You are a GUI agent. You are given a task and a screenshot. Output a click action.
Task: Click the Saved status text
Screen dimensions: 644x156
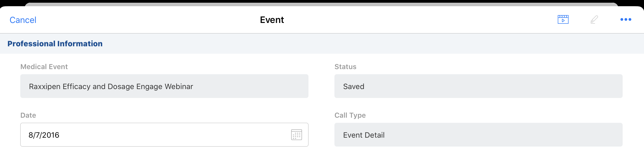click(354, 86)
